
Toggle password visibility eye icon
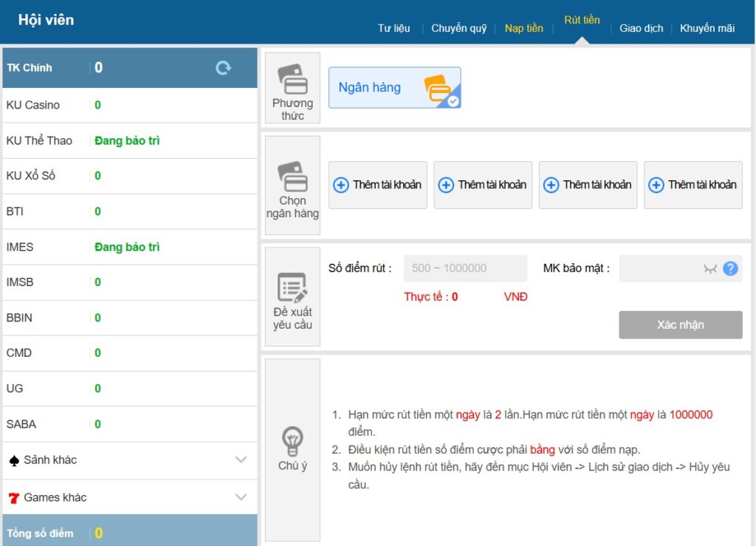[x=710, y=269]
